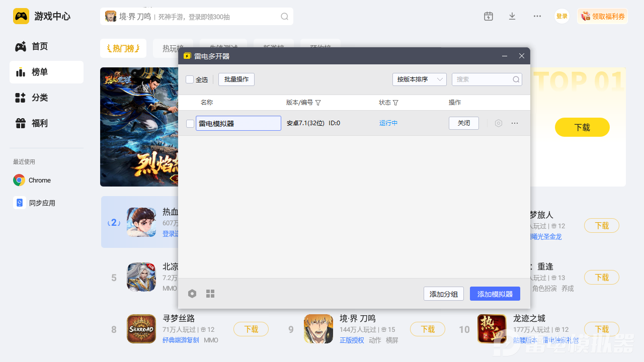Open the rank 2 game icon thumbnail
Viewport: 644px width, 362px height.
coord(141,222)
